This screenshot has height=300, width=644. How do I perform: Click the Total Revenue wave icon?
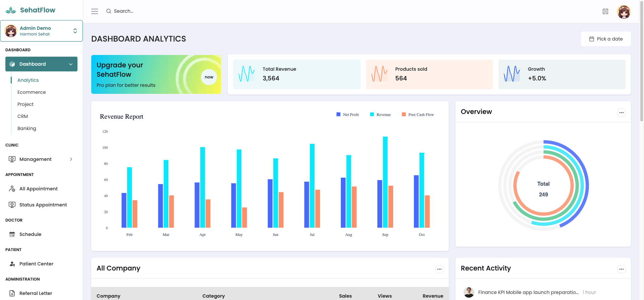[x=247, y=74]
